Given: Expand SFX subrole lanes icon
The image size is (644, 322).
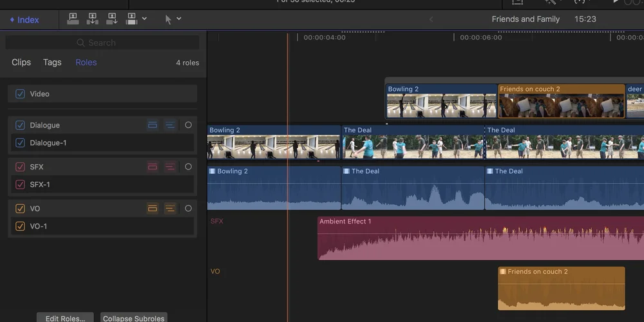Looking at the screenshot, I should tap(170, 167).
